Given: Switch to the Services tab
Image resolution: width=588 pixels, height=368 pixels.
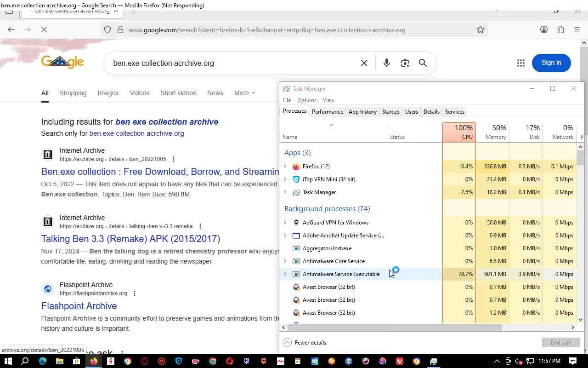Looking at the screenshot, I should tap(455, 112).
